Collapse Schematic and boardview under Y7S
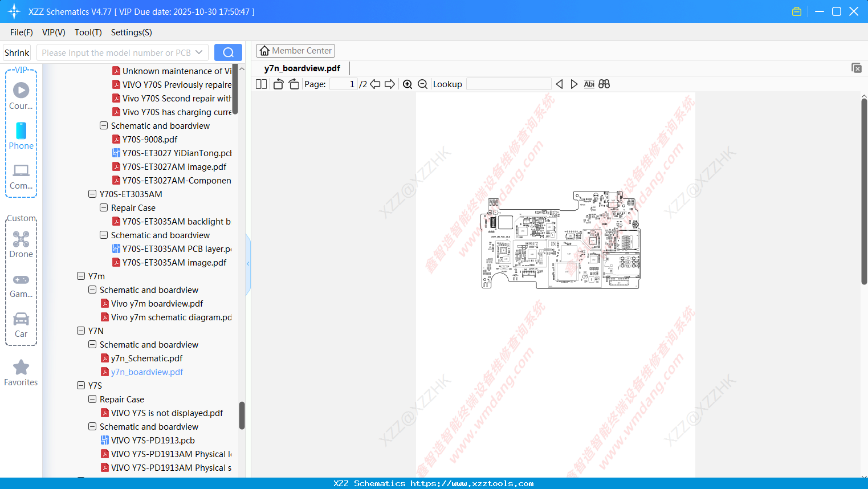 [92, 426]
